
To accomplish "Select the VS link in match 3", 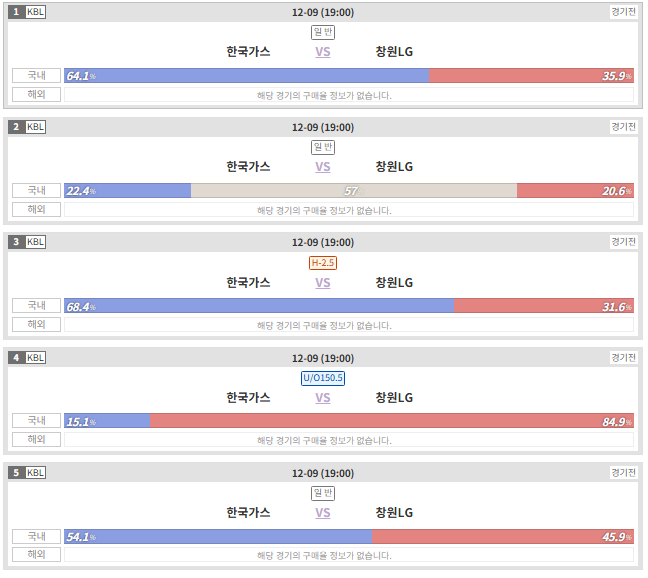I will coord(323,283).
